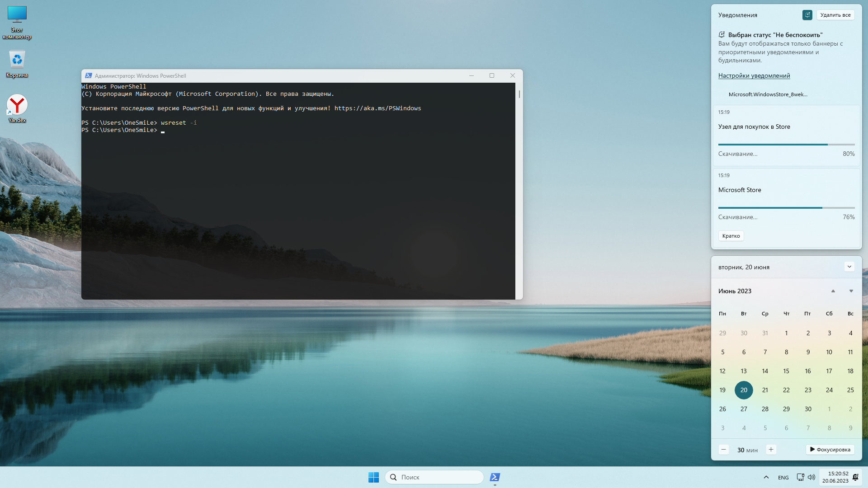Collapse the calendar with the chevron
The height and width of the screenshot is (488, 868).
click(x=849, y=267)
